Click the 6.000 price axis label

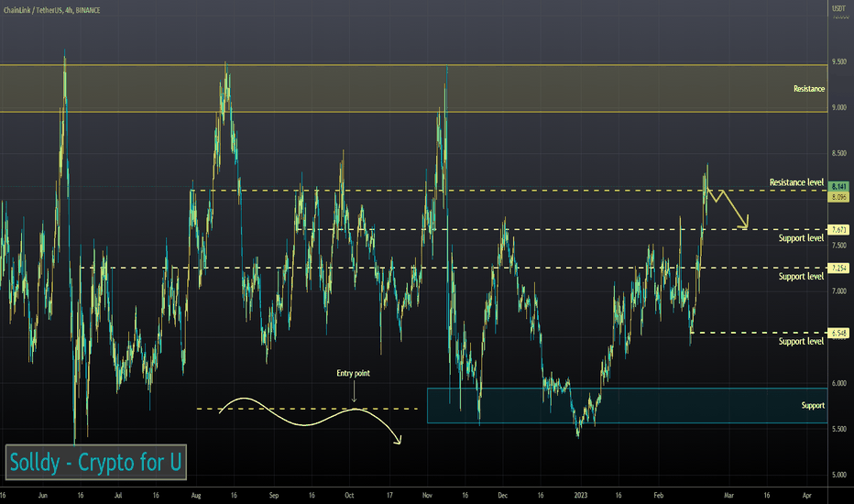click(x=838, y=384)
